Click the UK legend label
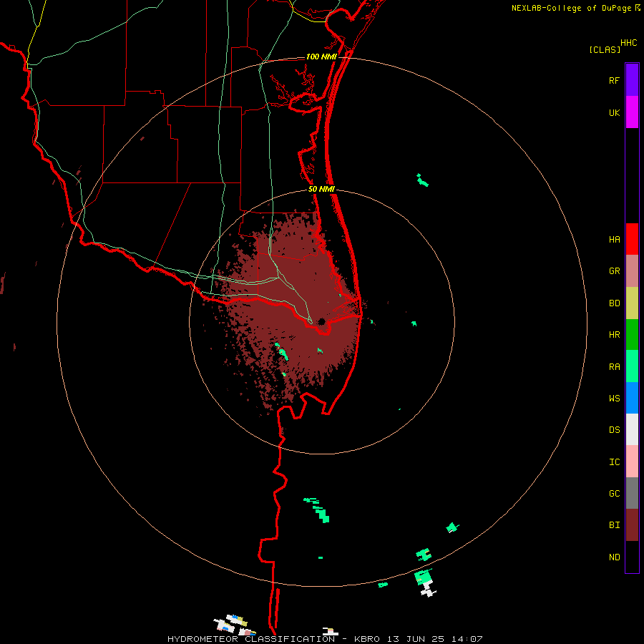The height and width of the screenshot is (644, 644). click(615, 112)
